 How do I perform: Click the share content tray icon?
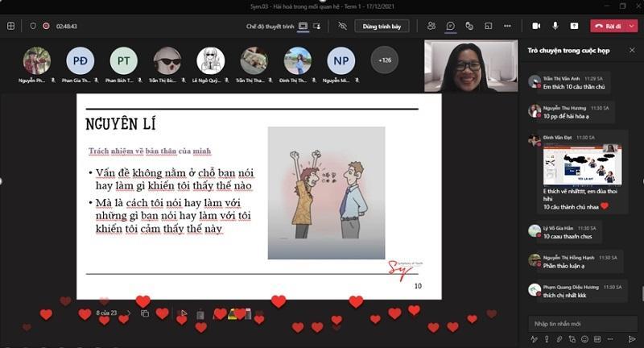(574, 26)
